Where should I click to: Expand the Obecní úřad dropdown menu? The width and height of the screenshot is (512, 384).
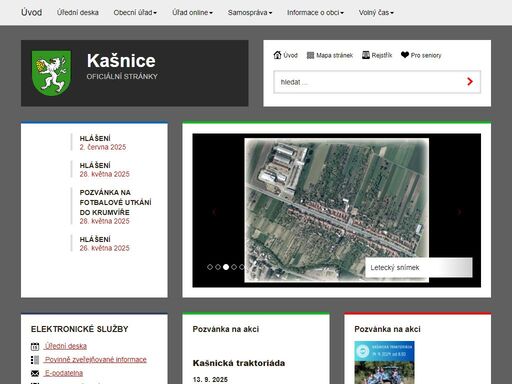[135, 13]
